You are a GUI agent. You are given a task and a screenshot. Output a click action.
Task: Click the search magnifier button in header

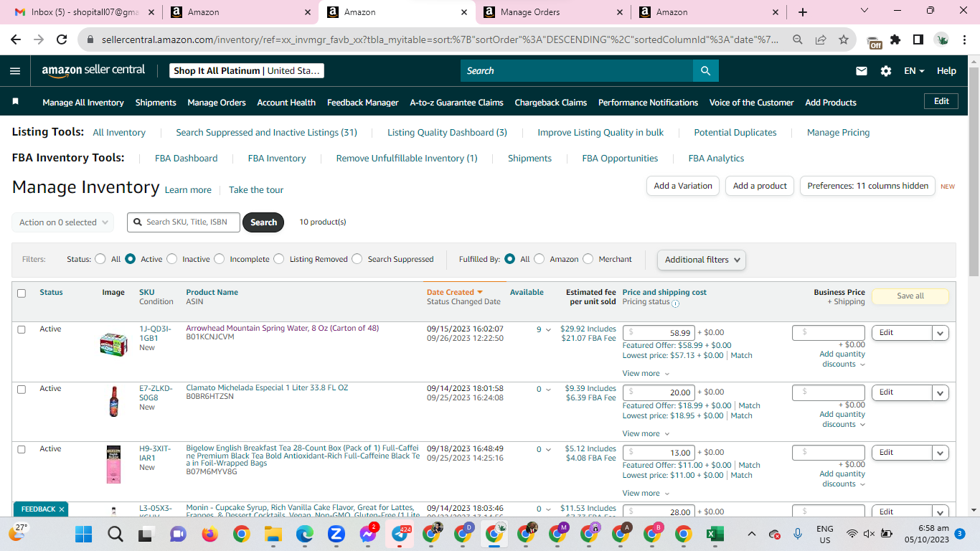point(705,71)
